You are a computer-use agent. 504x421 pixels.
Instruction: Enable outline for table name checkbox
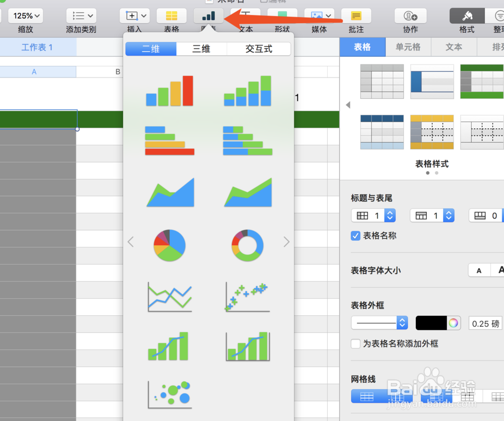tap(355, 343)
